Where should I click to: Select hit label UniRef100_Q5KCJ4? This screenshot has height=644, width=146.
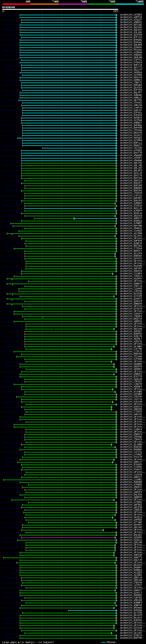point(131,578)
